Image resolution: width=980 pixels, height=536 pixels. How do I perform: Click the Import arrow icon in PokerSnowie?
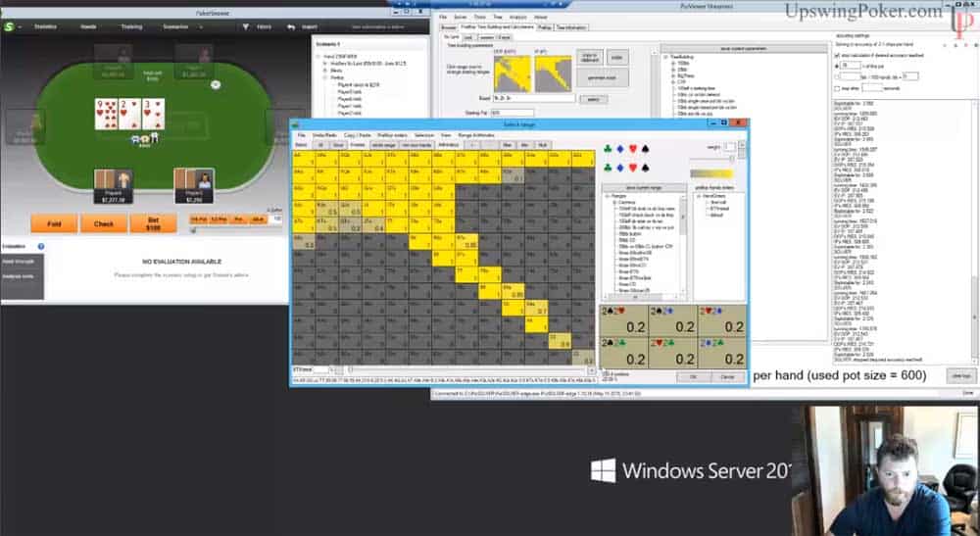click(x=291, y=26)
